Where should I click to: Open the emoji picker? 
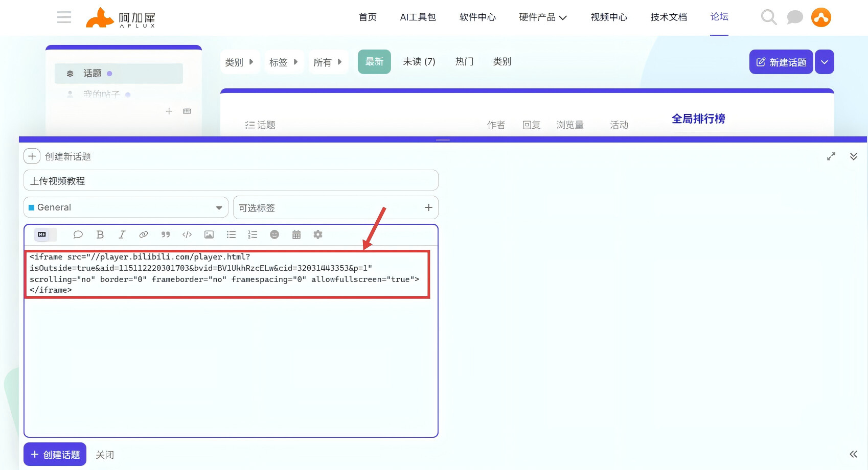[275, 234]
